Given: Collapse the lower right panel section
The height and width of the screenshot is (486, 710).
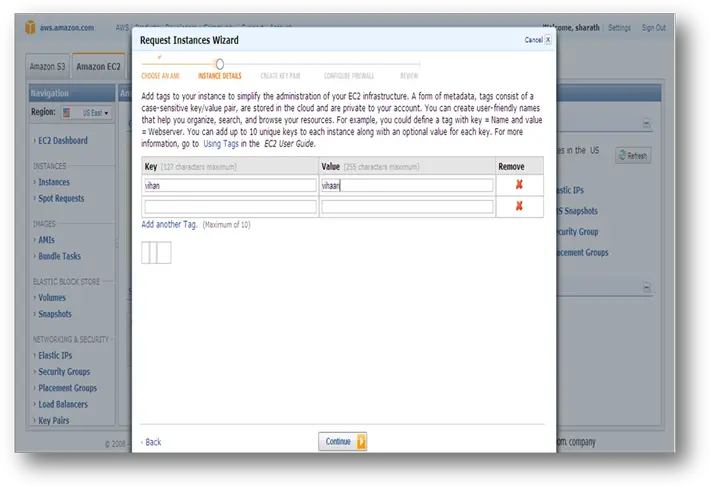Looking at the screenshot, I should coord(647,287).
